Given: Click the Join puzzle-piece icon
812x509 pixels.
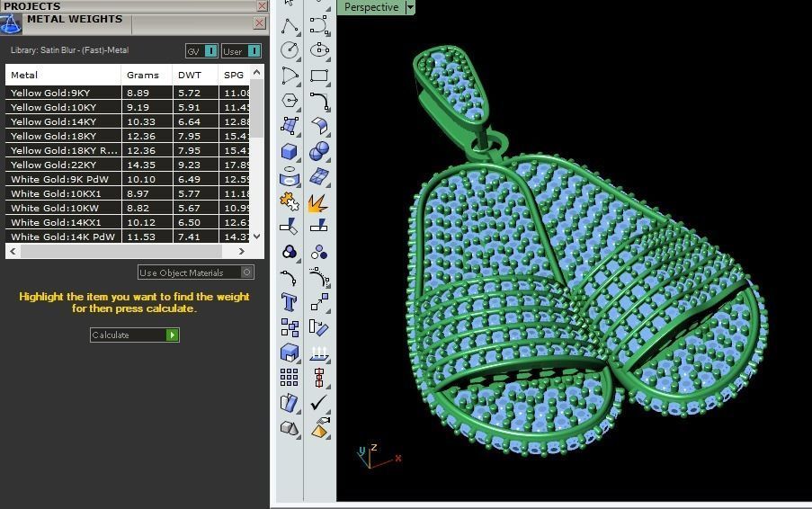Looking at the screenshot, I should click(290, 201).
